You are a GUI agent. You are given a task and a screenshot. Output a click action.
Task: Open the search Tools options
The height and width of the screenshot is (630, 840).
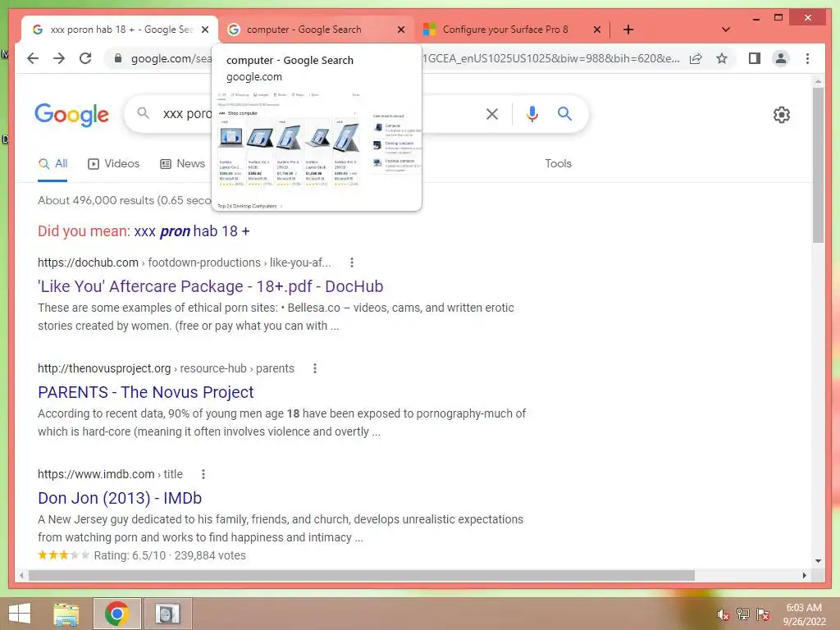(558, 164)
